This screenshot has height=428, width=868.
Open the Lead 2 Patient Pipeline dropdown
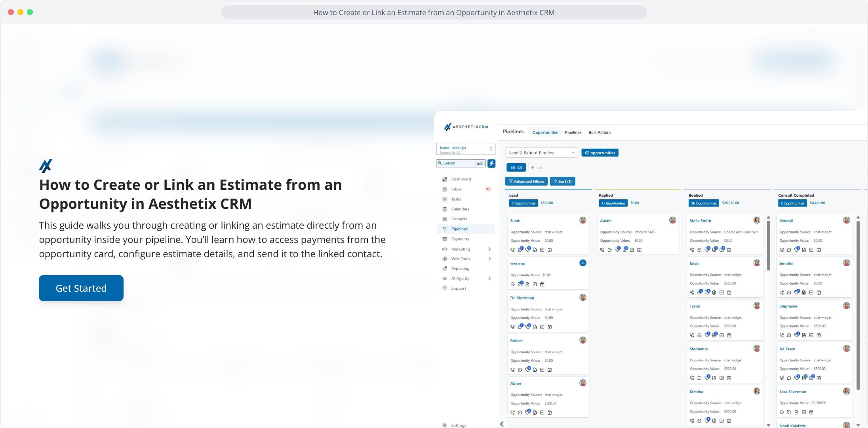[x=541, y=153]
